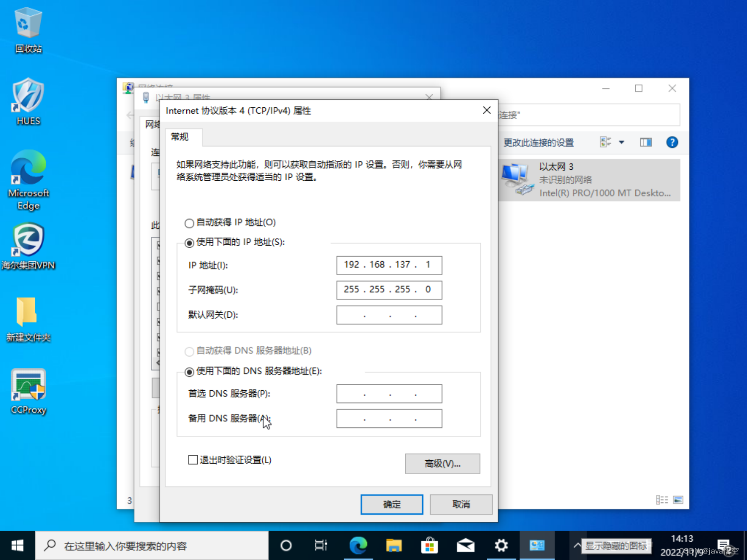Screen dimensions: 747x560
Task: Launch Microsoft Edge from the desktop
Action: (28, 180)
